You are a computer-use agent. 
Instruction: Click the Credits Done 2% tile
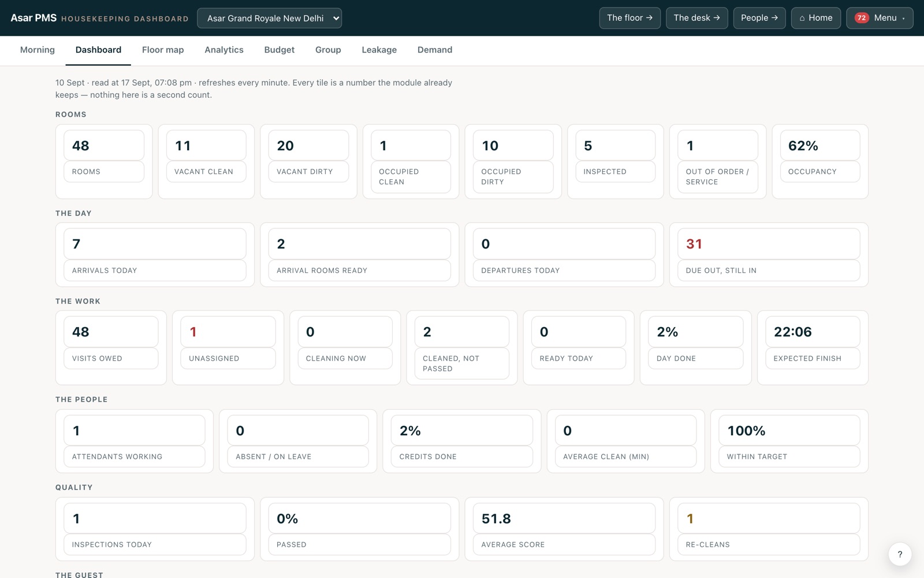462,441
